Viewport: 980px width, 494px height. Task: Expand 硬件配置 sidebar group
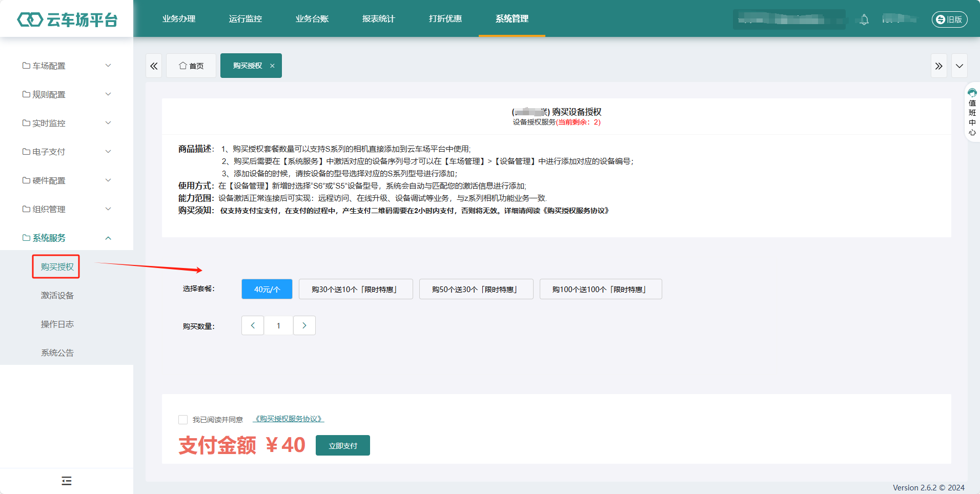(x=67, y=180)
